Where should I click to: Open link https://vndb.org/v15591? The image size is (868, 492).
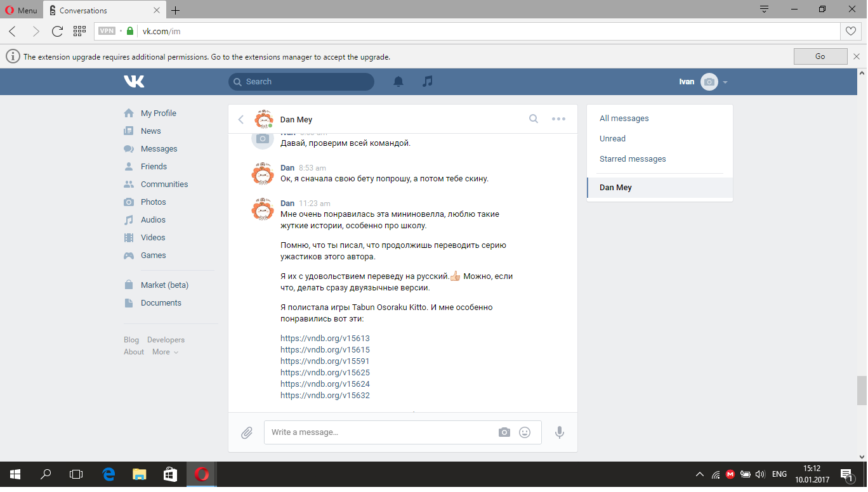325,361
